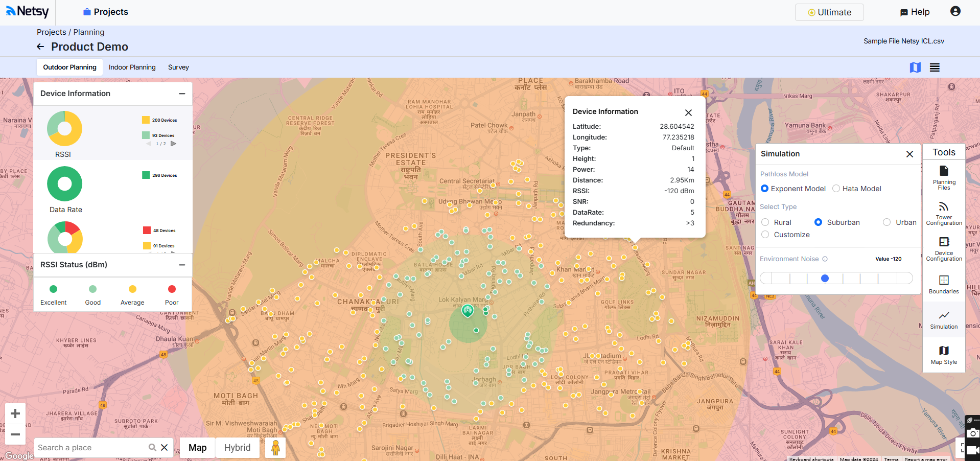Click the map view icon in the top toolbar

click(x=915, y=67)
